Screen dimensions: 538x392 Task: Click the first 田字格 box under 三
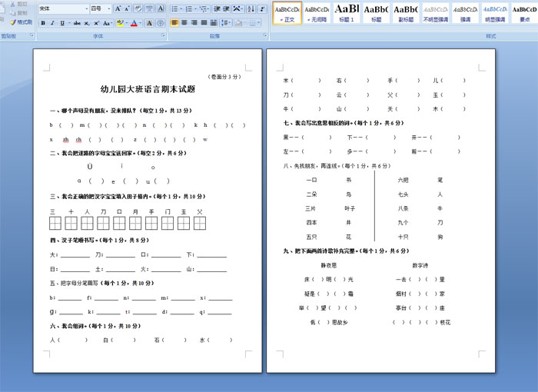[55, 224]
